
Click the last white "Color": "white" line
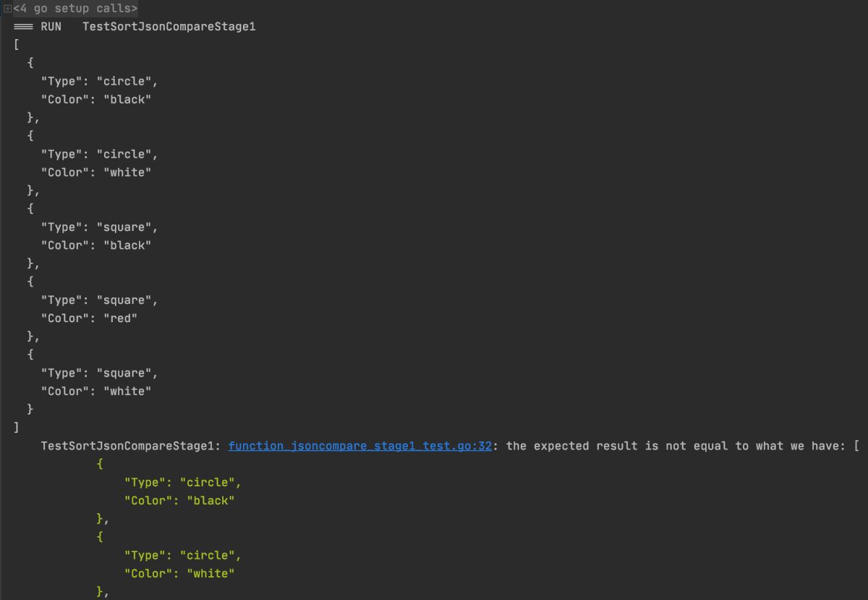96,391
